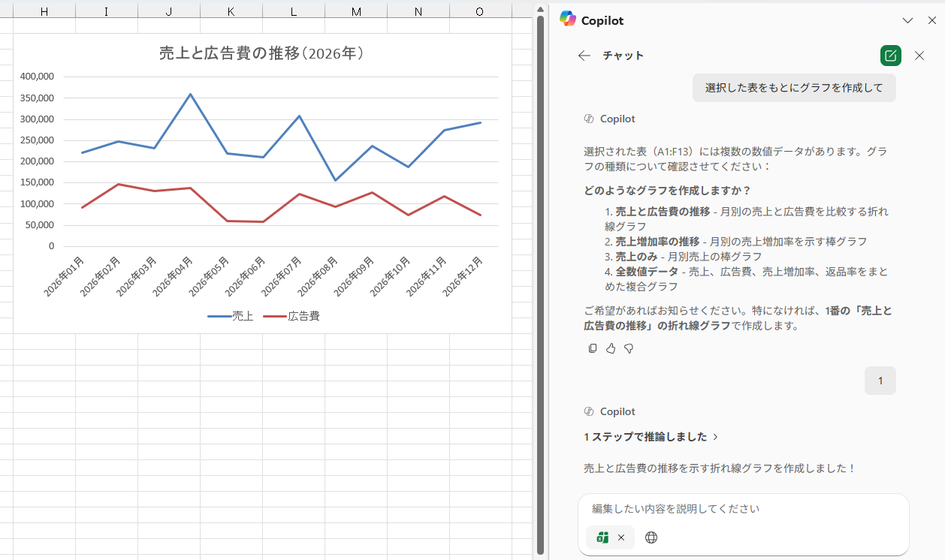
Task: Open the Copilot pane options chevron
Action: coord(907,20)
